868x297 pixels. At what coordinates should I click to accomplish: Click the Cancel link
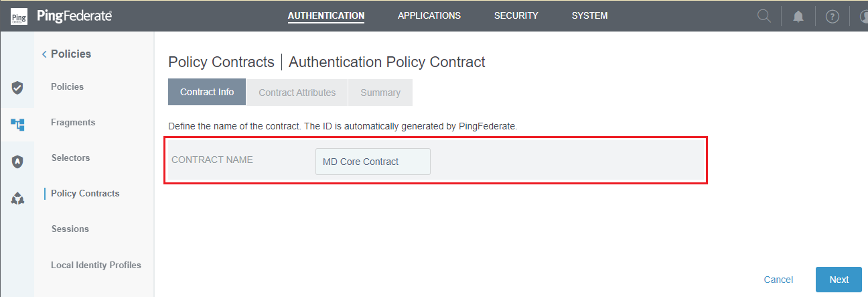coord(778,280)
